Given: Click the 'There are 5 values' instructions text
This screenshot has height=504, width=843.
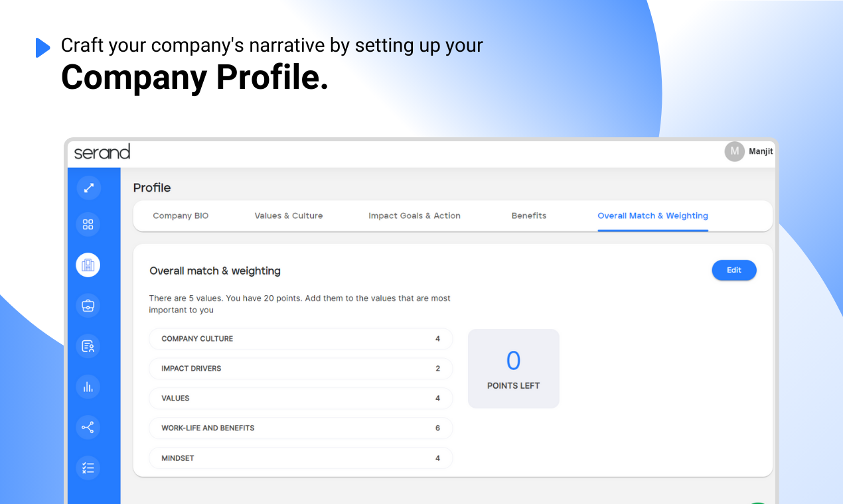Looking at the screenshot, I should coord(299,304).
